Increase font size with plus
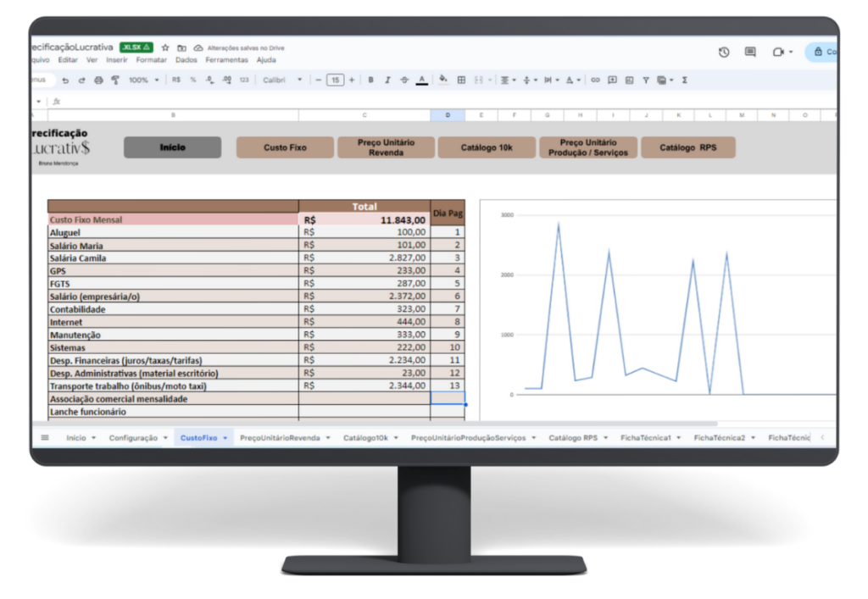The height and width of the screenshot is (599, 868). tap(352, 80)
